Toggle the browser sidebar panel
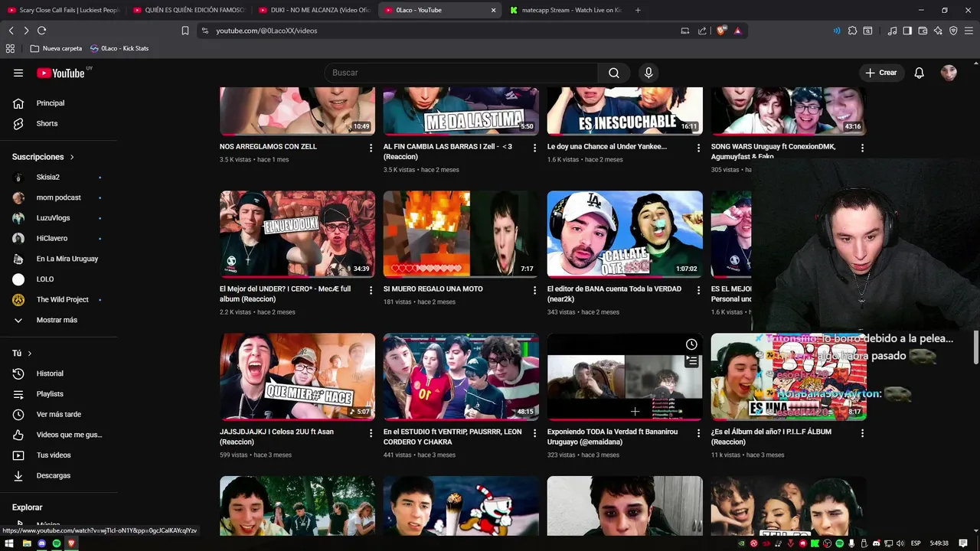The width and height of the screenshot is (980, 551). [907, 31]
